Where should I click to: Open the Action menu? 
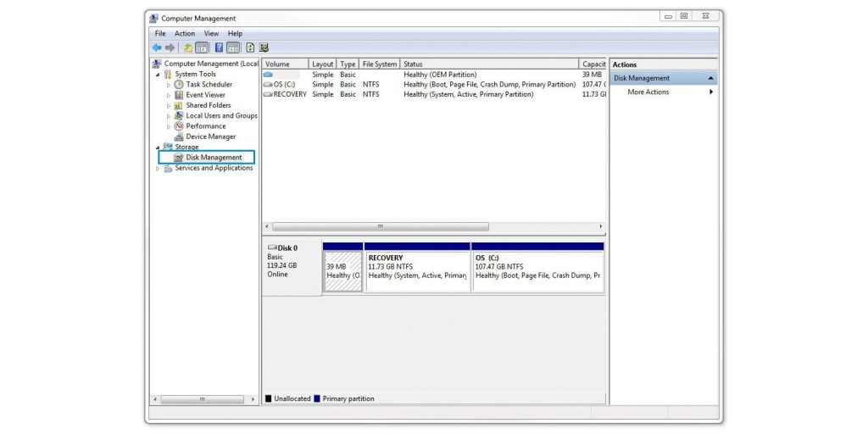pos(184,34)
